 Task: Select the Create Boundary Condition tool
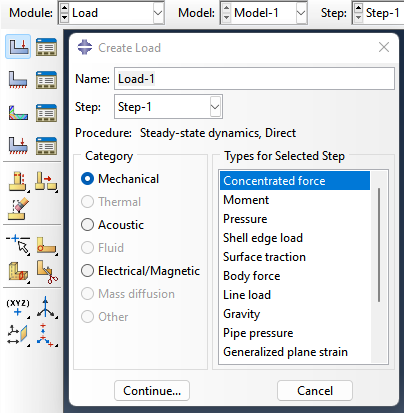coord(18,80)
